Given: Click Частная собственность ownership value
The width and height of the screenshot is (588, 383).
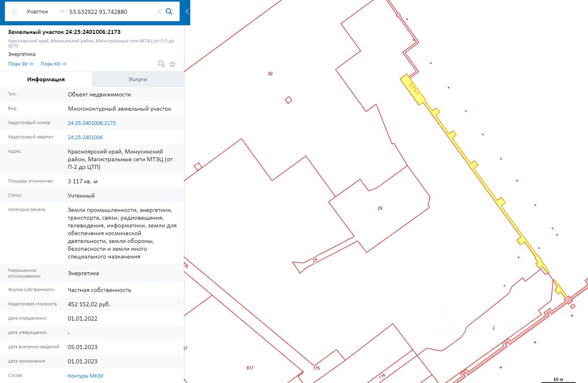Looking at the screenshot, I should 99,290.
